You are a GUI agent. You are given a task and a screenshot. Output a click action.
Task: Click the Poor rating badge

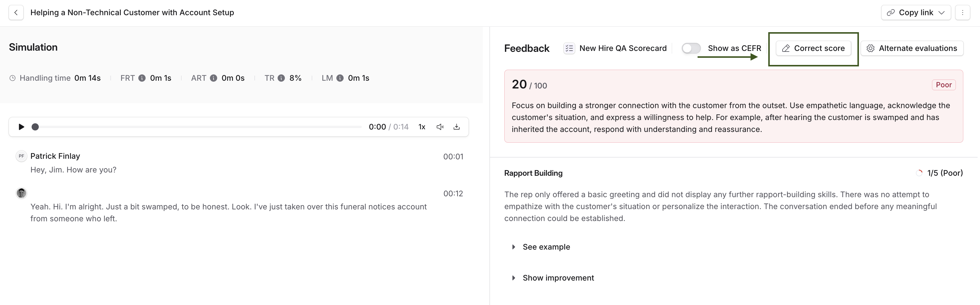click(x=944, y=85)
